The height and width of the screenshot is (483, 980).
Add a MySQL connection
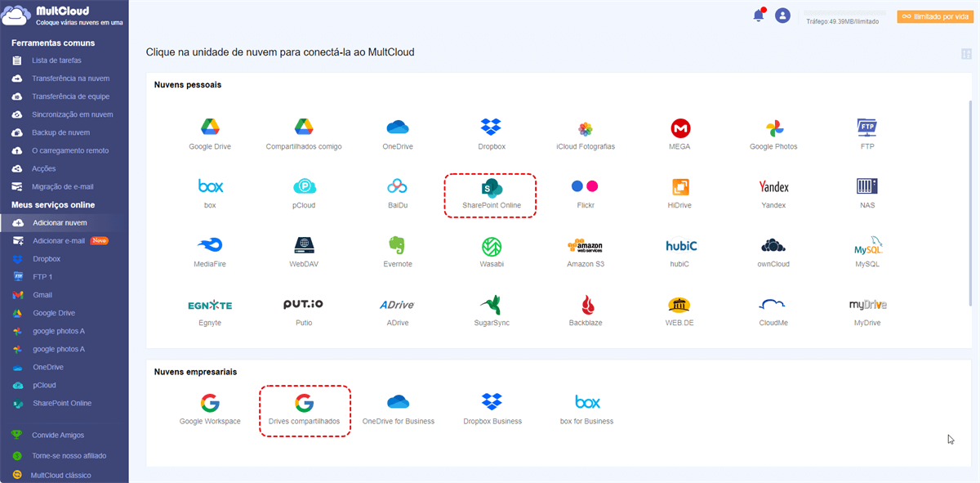(867, 252)
